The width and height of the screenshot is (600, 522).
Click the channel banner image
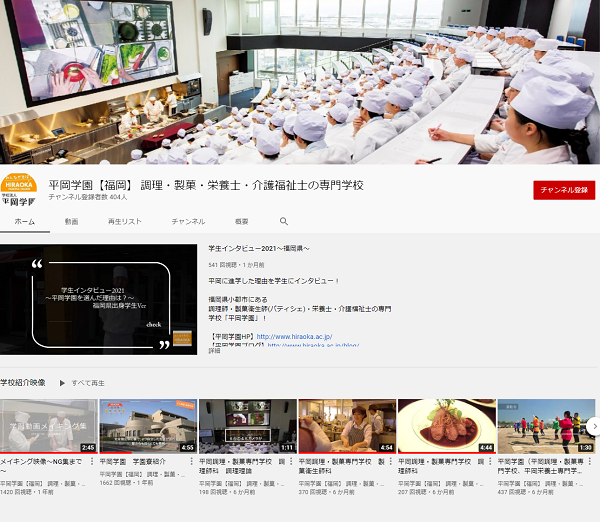click(x=300, y=82)
